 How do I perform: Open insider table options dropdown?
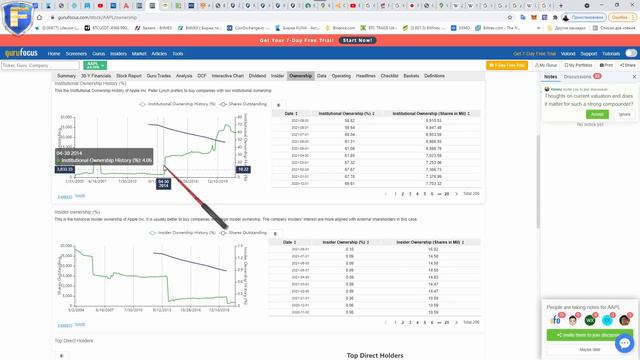275,234
